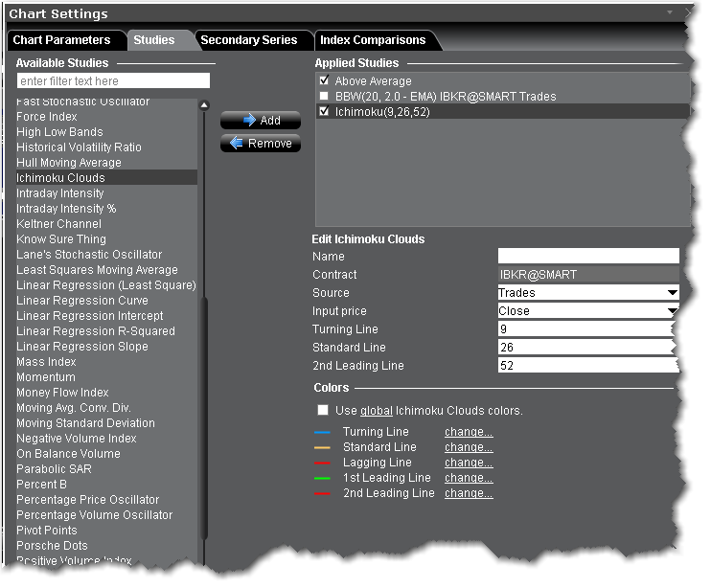Click the green 1st Leading Line color swatch
The image size is (711, 588).
point(323,479)
